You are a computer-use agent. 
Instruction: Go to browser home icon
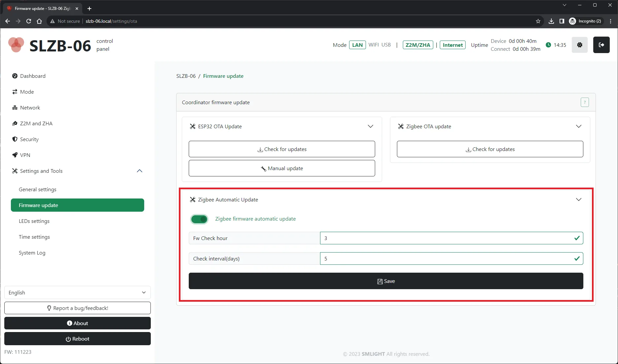click(39, 21)
